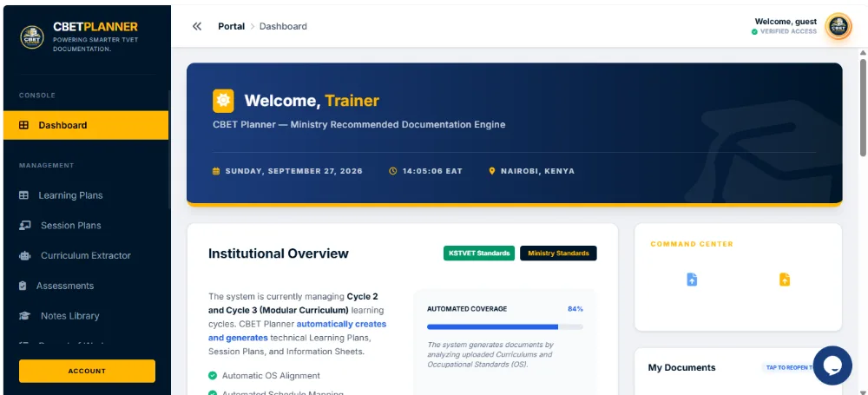Click the Automatic OS Alignment text
The height and width of the screenshot is (395, 868).
271,376
